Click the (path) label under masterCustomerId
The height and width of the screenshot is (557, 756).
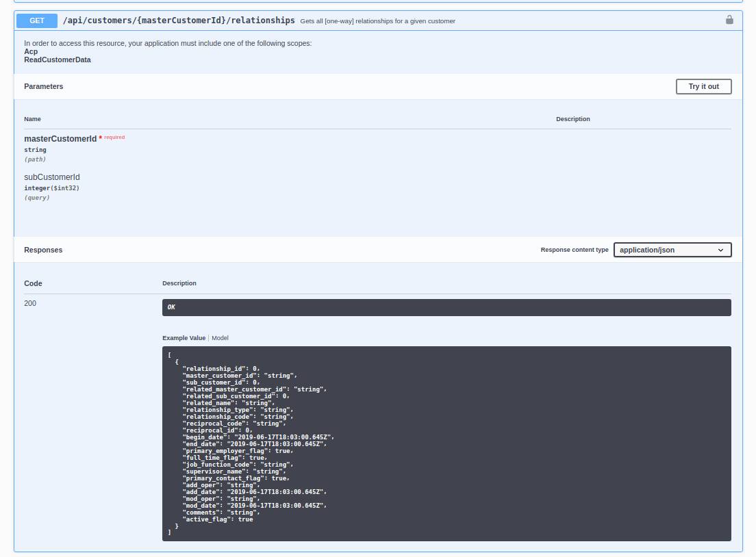pyautogui.click(x=35, y=159)
